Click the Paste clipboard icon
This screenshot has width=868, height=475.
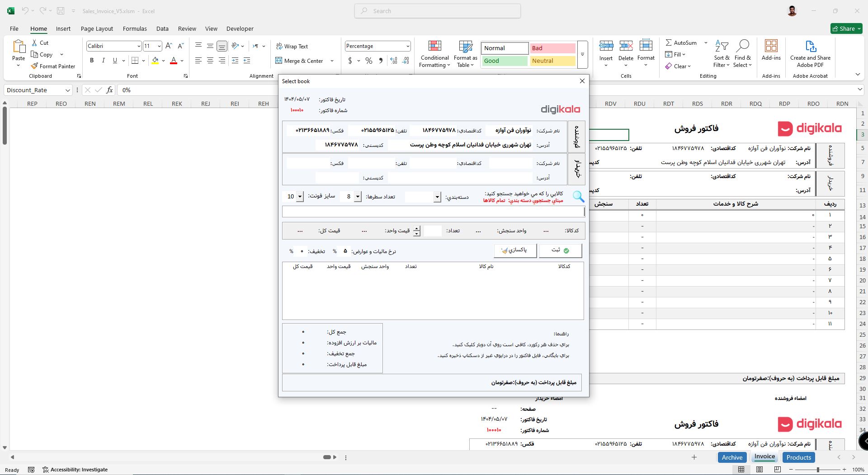19,47
